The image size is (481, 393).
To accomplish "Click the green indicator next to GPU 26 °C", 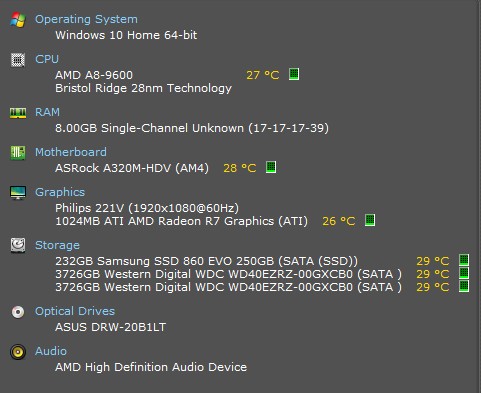I will 370,220.
